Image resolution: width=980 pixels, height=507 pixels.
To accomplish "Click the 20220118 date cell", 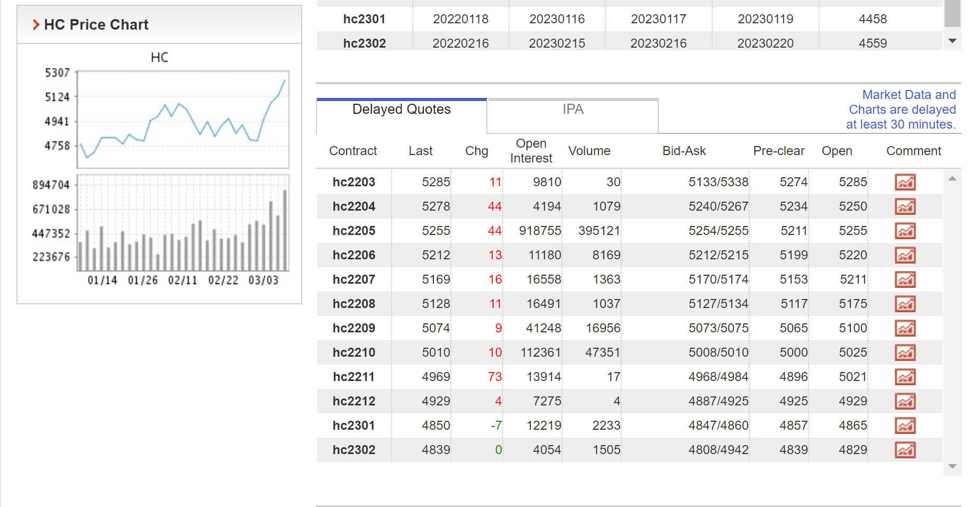I will [x=461, y=19].
